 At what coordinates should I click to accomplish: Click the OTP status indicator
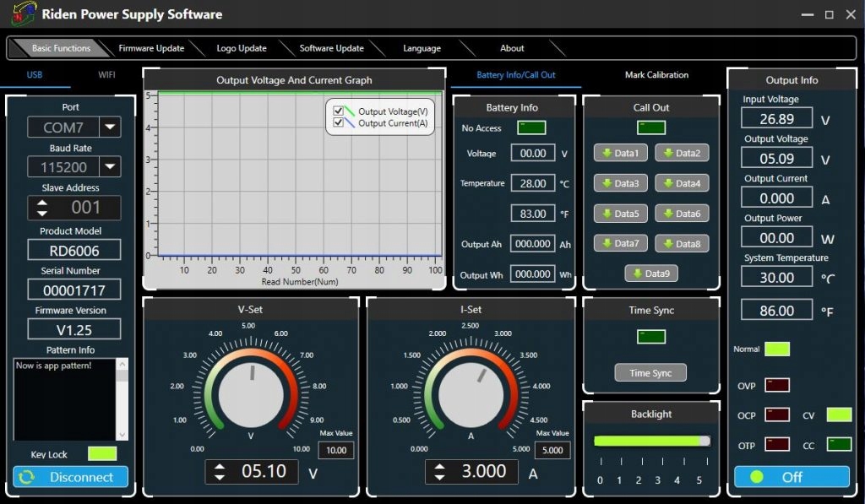(x=777, y=444)
